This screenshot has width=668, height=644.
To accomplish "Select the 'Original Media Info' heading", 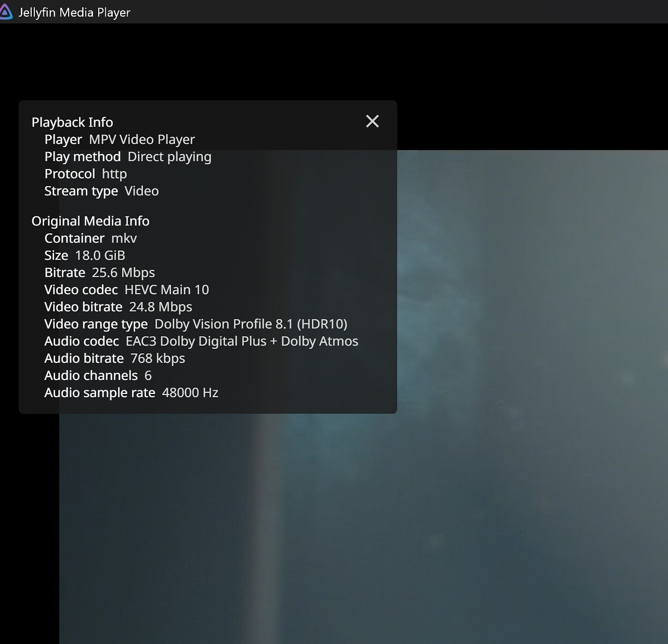I will click(91, 221).
